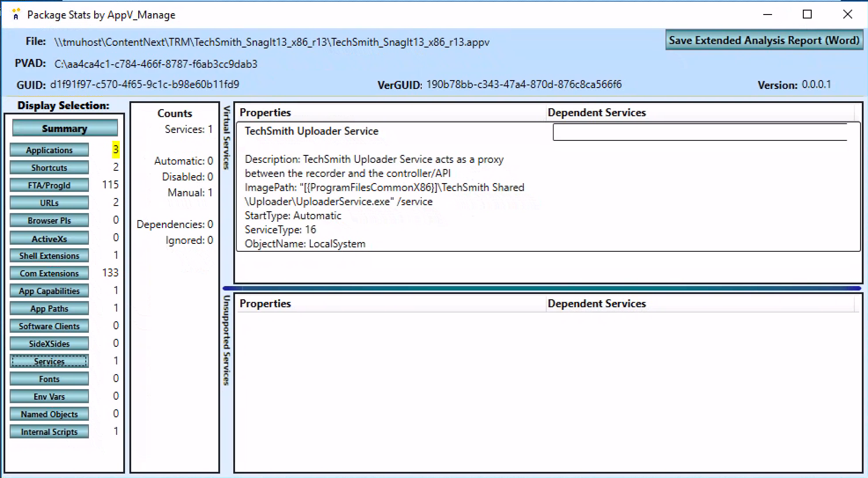Show Software Clients section

[49, 326]
